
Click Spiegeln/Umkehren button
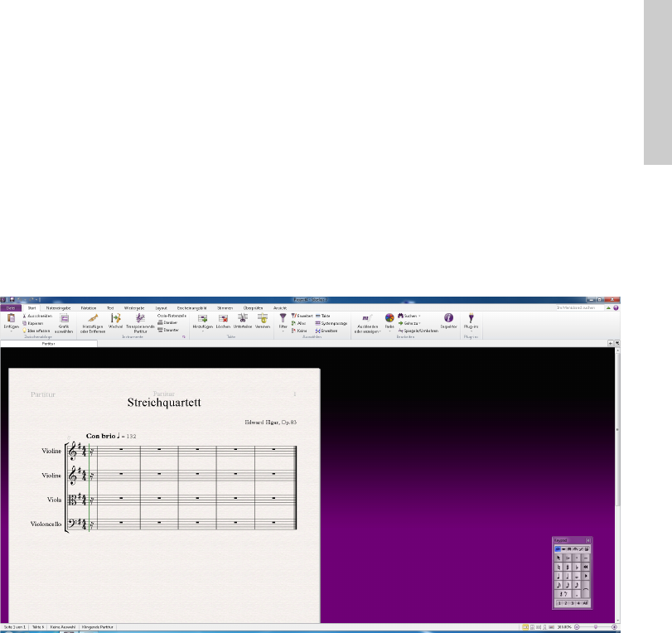[x=418, y=331]
